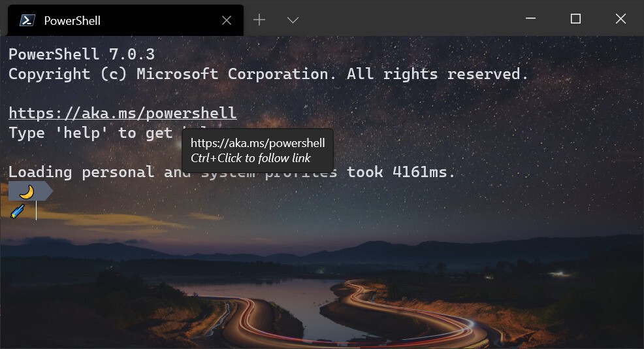Click the 'Ctrl+Click to follow link' tooltip text

click(x=251, y=158)
